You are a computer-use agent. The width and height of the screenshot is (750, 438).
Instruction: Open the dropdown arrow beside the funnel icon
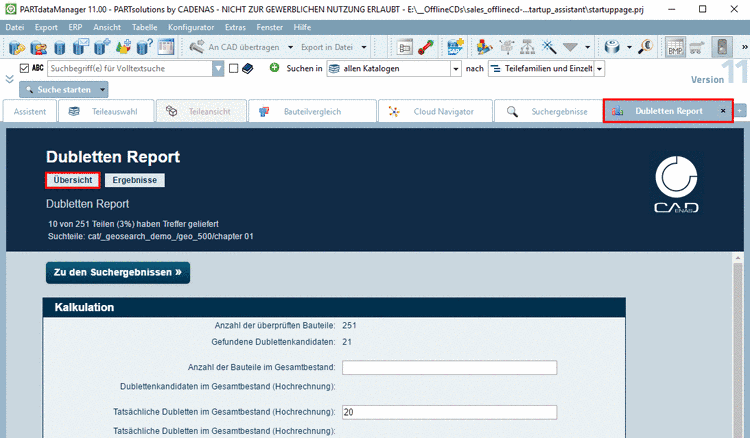coord(587,47)
